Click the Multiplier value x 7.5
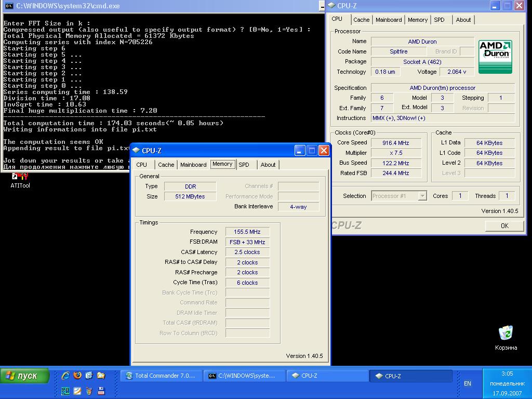The height and width of the screenshot is (399, 532). pyautogui.click(x=395, y=153)
